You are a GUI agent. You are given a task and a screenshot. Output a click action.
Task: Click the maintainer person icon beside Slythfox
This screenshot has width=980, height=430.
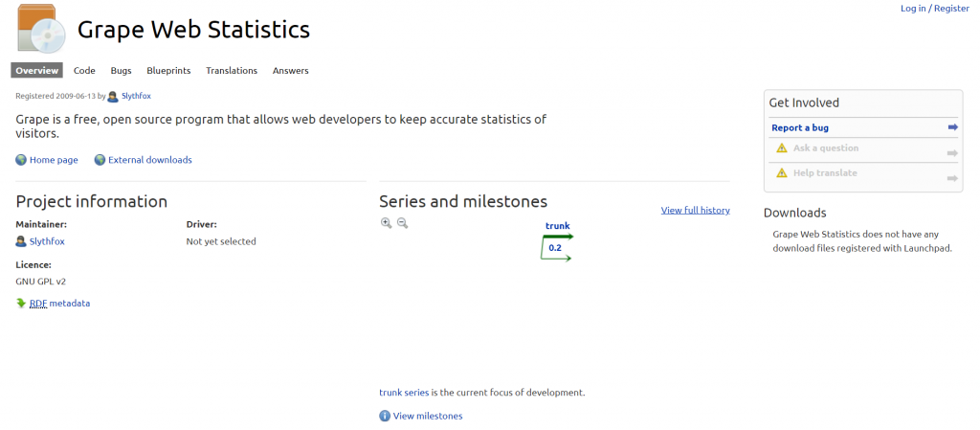tap(21, 241)
